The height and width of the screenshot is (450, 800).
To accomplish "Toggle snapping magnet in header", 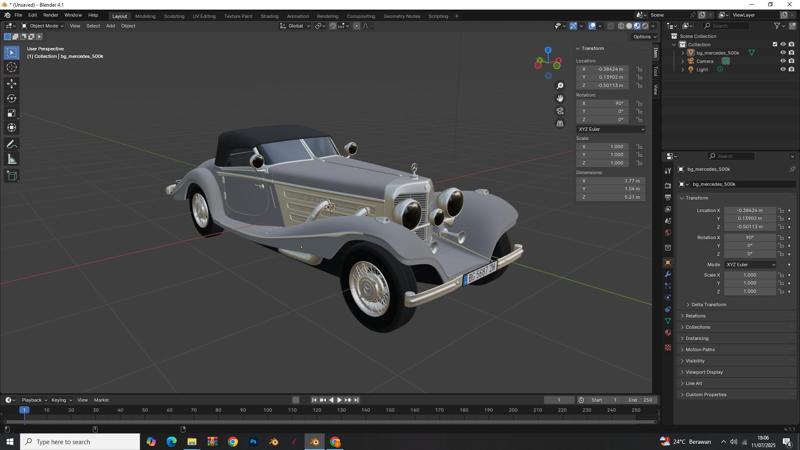I will (333, 26).
